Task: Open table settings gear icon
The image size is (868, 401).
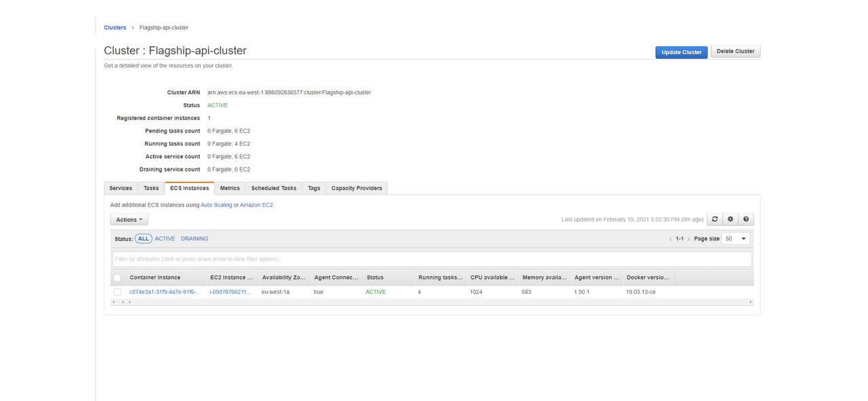Action: [730, 219]
